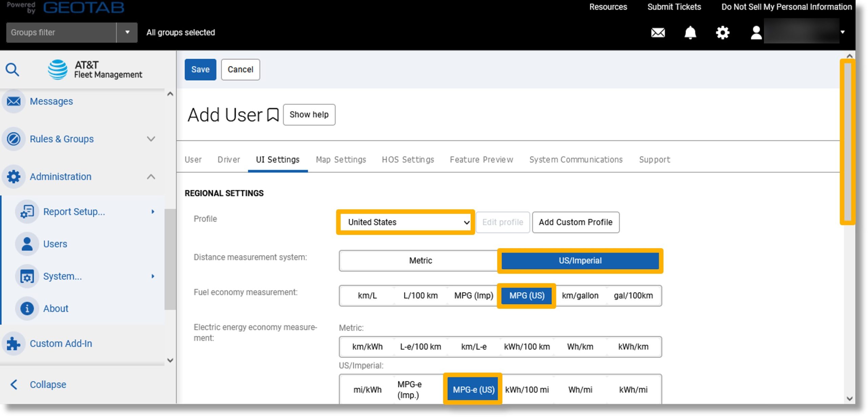The image size is (868, 417).
Task: Choose L/100 km fuel economy
Action: pyautogui.click(x=420, y=295)
